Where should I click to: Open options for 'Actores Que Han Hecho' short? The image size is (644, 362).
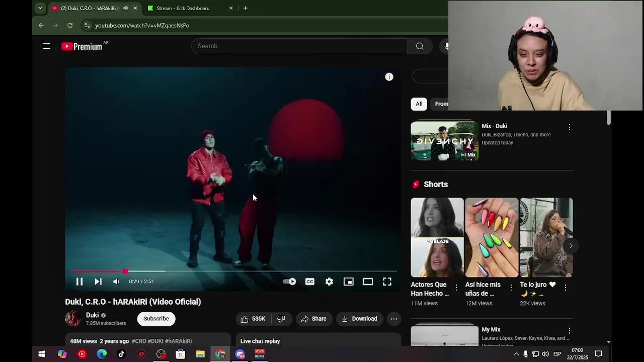pyautogui.click(x=456, y=288)
